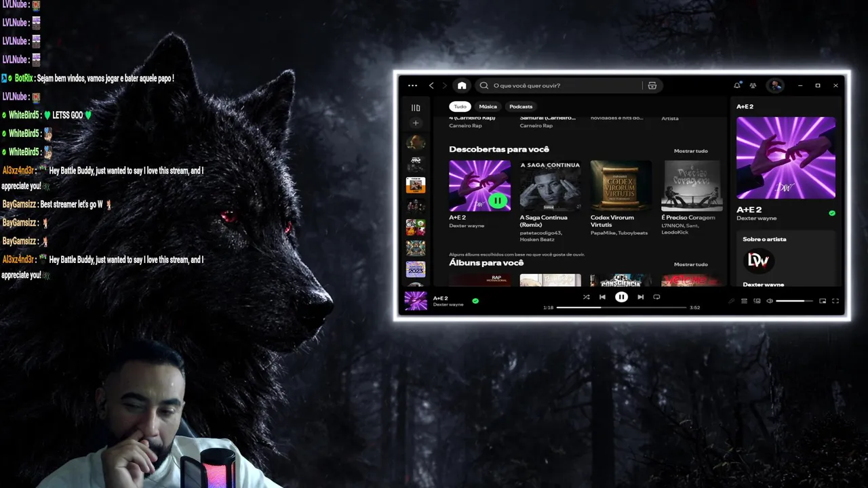The width and height of the screenshot is (868, 488).
Task: Skip to the previous track
Action: point(602,297)
